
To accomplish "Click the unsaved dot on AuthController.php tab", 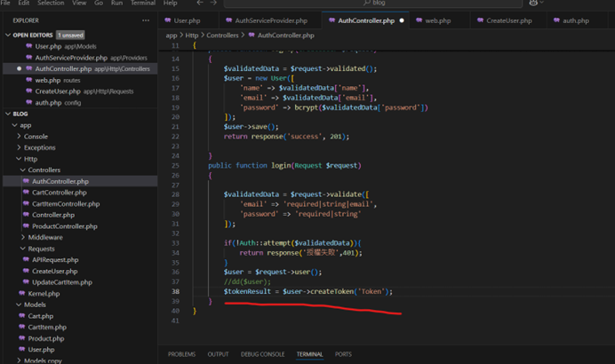I will pyautogui.click(x=402, y=20).
